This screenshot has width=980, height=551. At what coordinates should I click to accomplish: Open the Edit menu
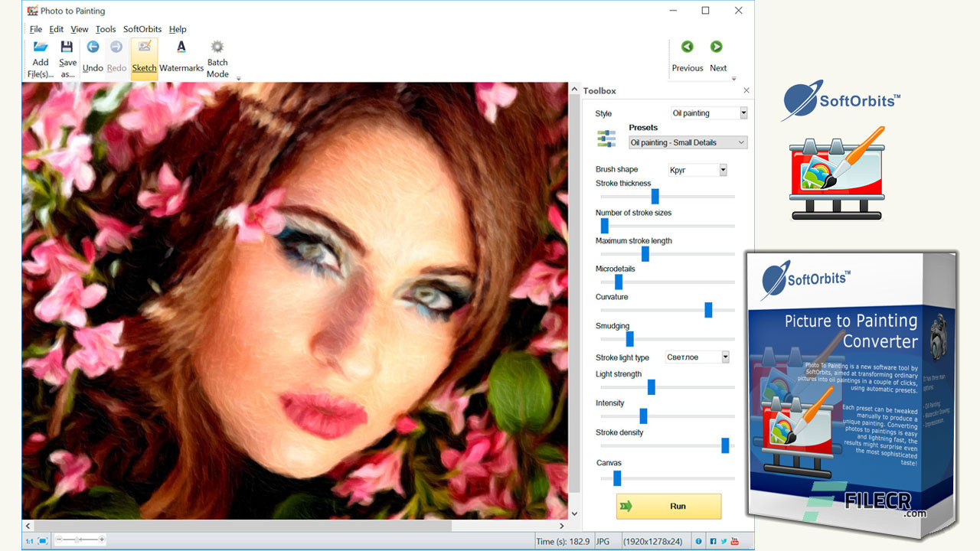pyautogui.click(x=57, y=29)
